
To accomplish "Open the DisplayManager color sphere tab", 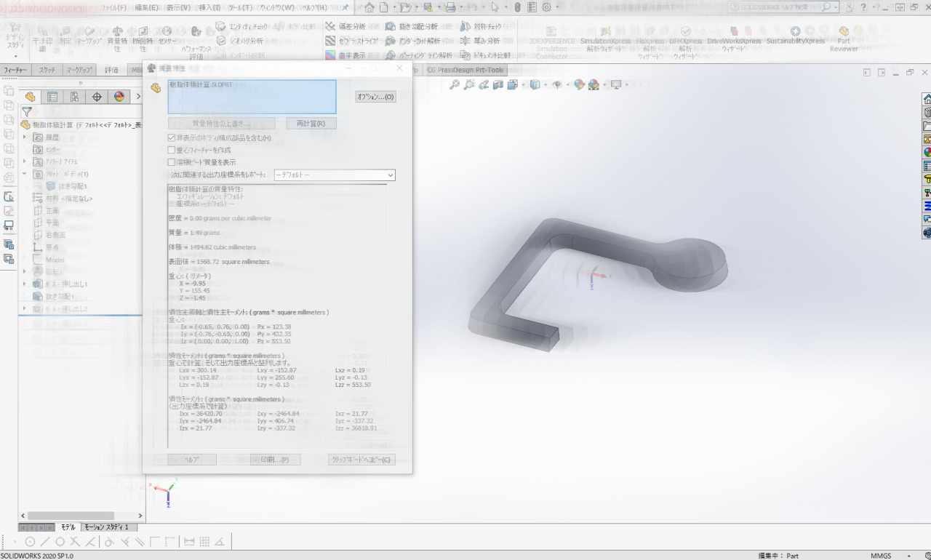I will (119, 97).
